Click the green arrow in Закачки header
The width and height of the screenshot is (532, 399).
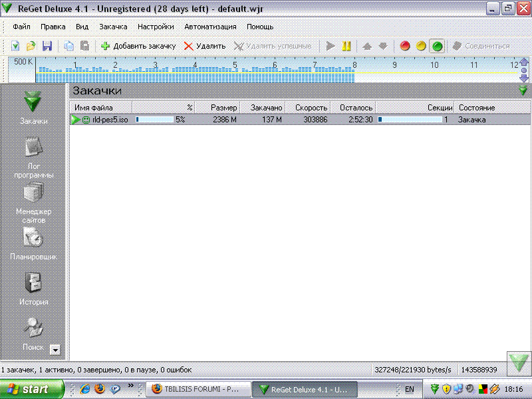click(x=523, y=90)
